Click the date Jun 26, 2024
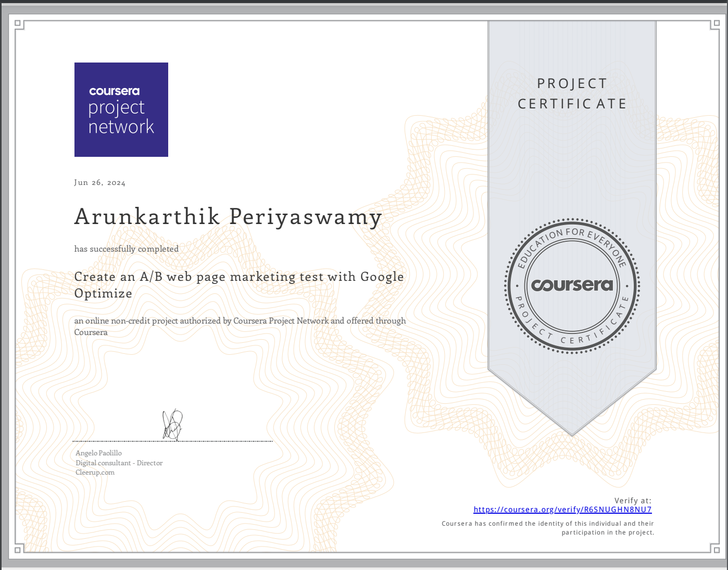 [99, 182]
